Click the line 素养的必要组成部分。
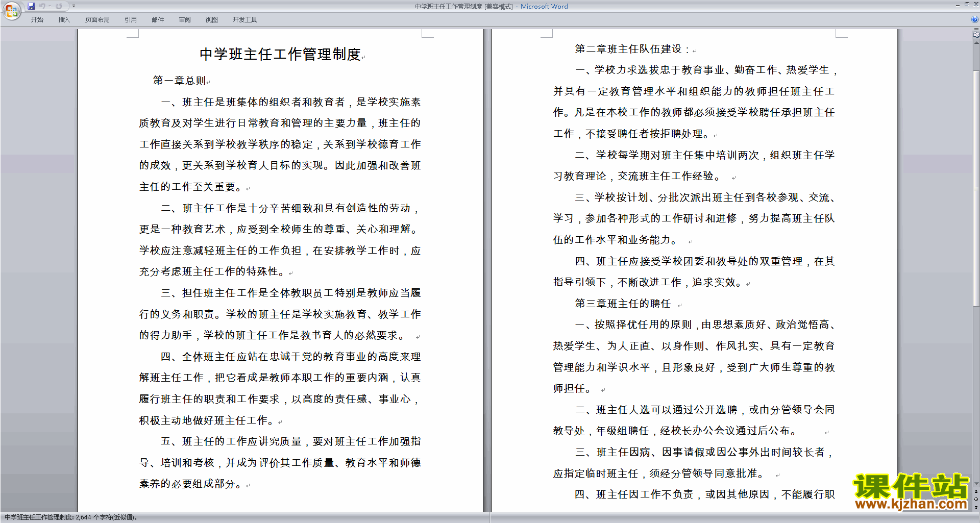Image resolution: width=980 pixels, height=523 pixels. pyautogui.click(x=192, y=484)
